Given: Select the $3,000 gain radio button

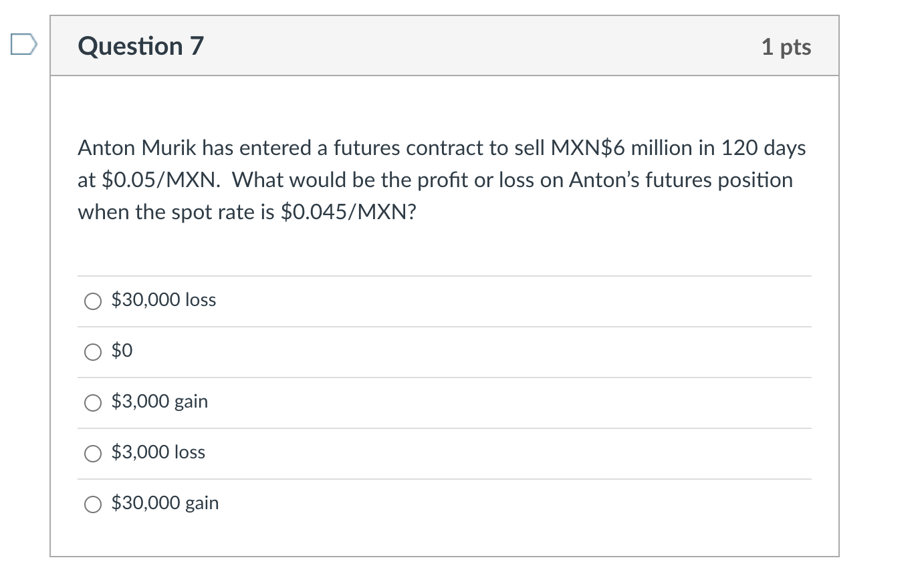Looking at the screenshot, I should click(93, 402).
